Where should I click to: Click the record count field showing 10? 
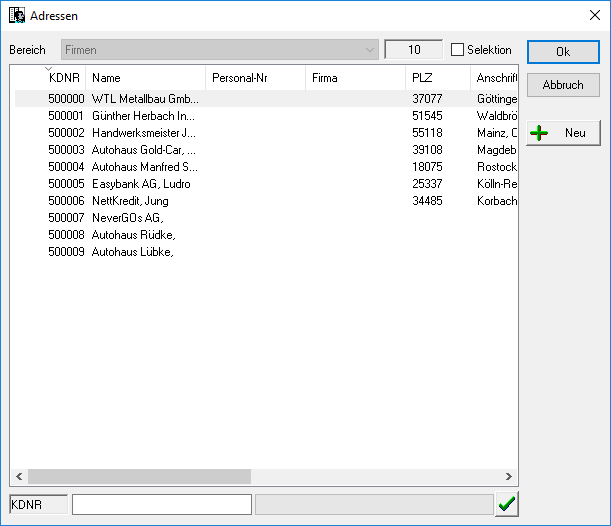[413, 50]
